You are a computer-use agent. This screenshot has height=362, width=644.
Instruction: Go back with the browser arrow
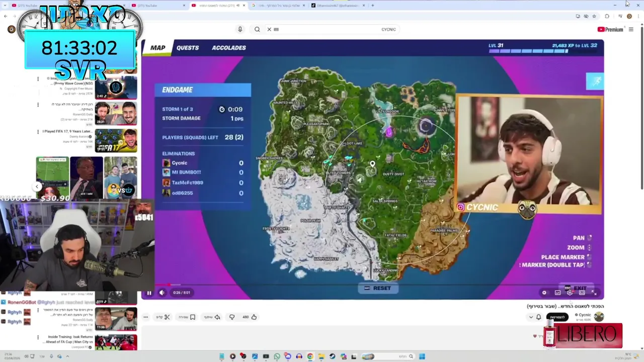coord(6,16)
